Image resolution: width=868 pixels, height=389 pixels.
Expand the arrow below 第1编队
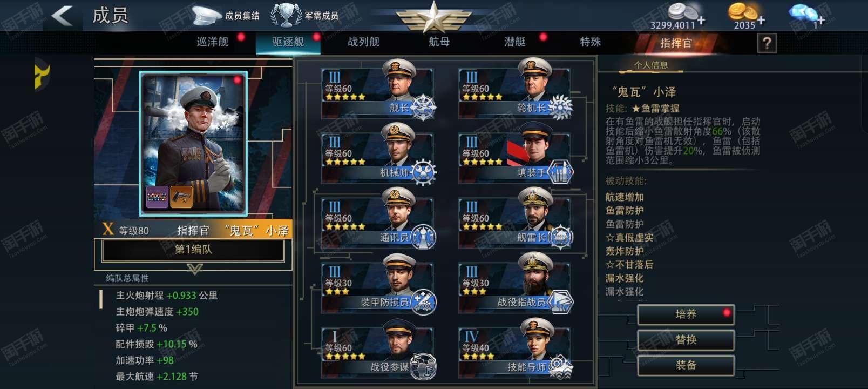coord(194,269)
